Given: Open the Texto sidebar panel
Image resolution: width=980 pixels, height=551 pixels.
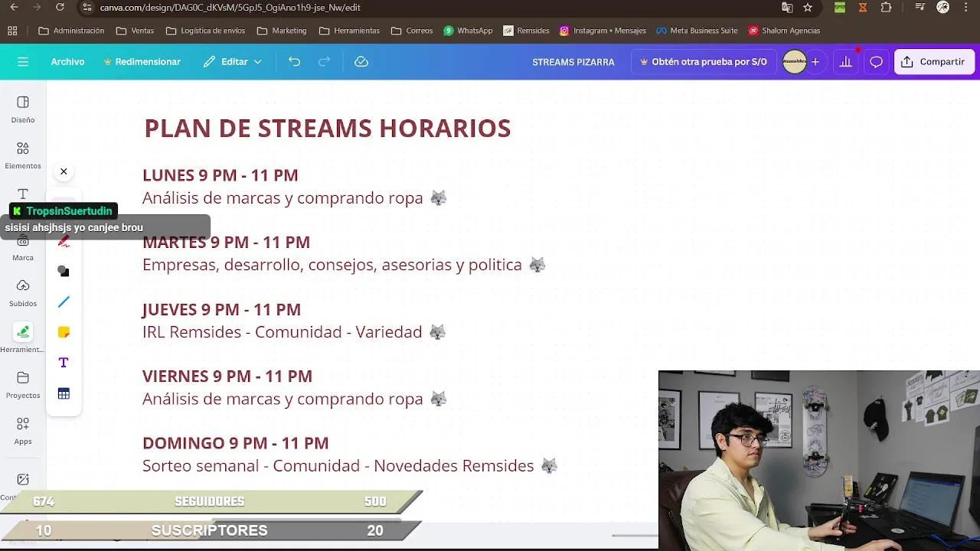Looking at the screenshot, I should (x=23, y=196).
